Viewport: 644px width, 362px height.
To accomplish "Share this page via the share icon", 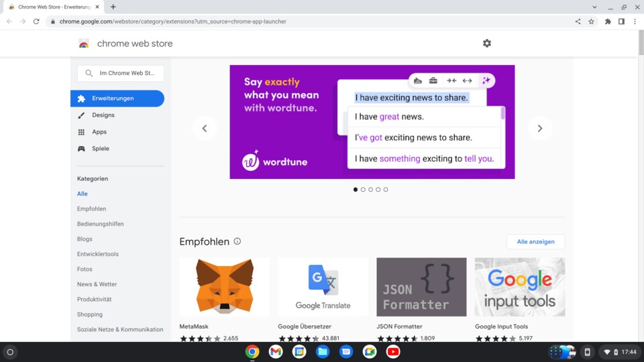I will 578,21.
